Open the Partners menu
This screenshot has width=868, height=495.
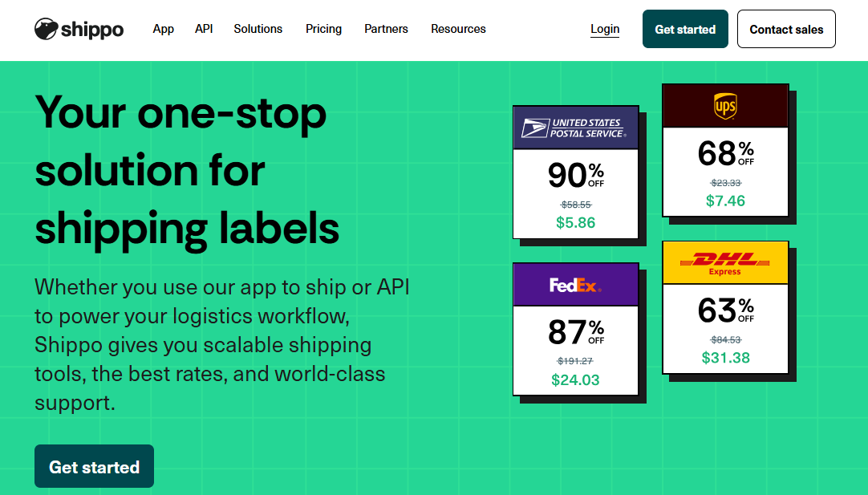(x=386, y=29)
